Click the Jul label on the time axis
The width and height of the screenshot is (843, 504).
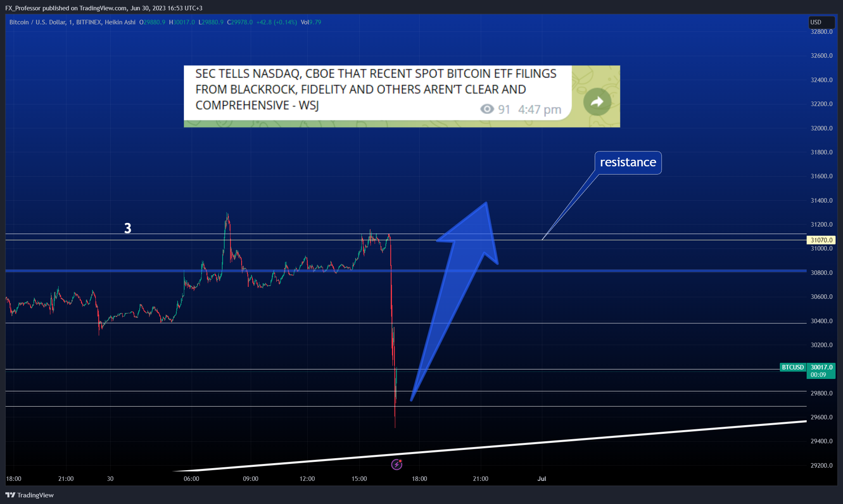point(541,478)
